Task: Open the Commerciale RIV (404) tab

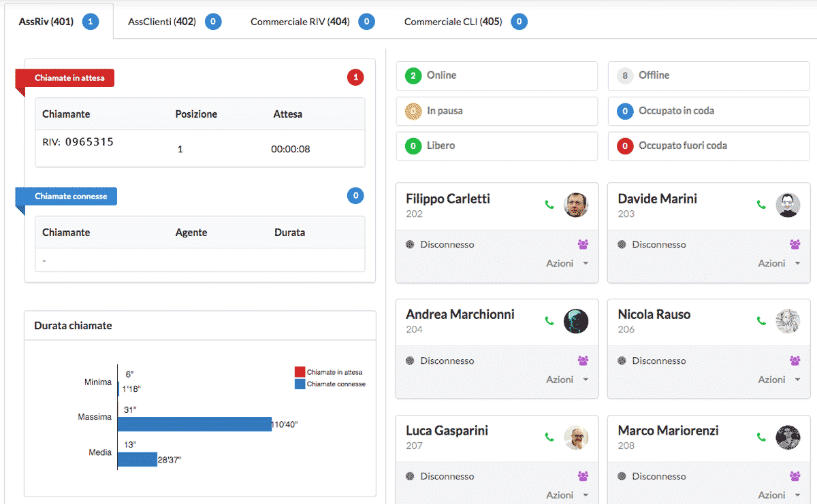Action: 313,22
